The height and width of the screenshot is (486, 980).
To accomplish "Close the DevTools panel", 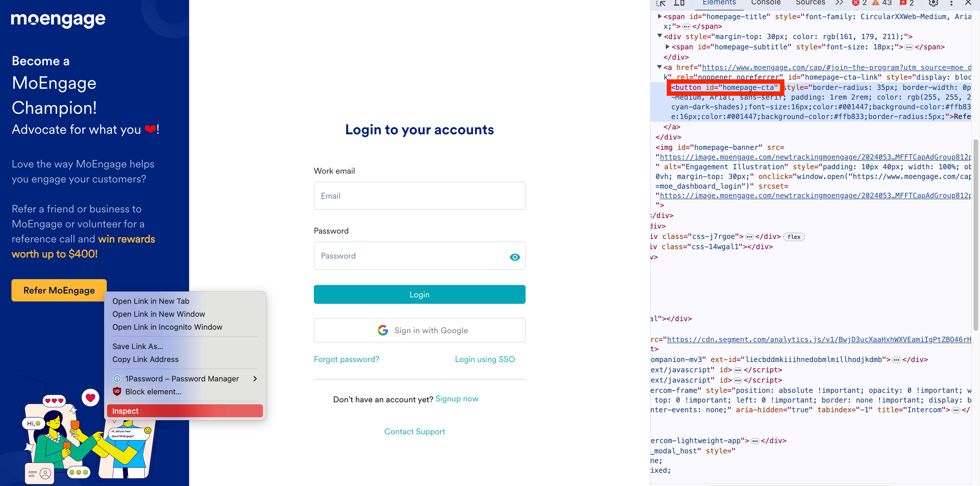I will coord(968,3).
